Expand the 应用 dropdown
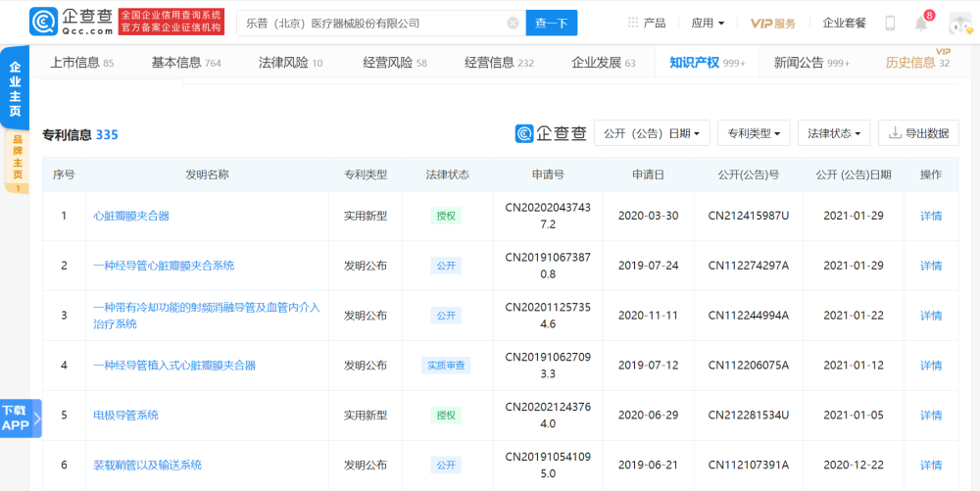This screenshot has width=980, height=491. tap(708, 24)
